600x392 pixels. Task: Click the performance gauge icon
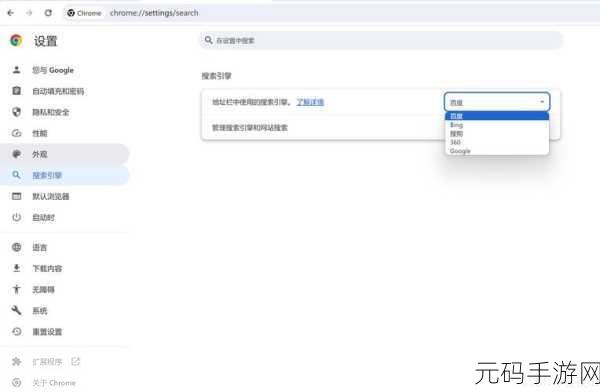[x=16, y=133]
